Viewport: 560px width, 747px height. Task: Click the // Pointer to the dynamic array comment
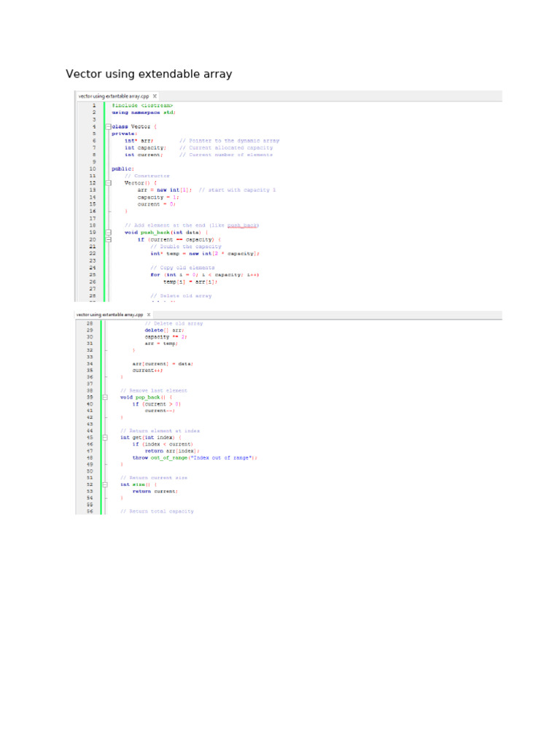230,141
